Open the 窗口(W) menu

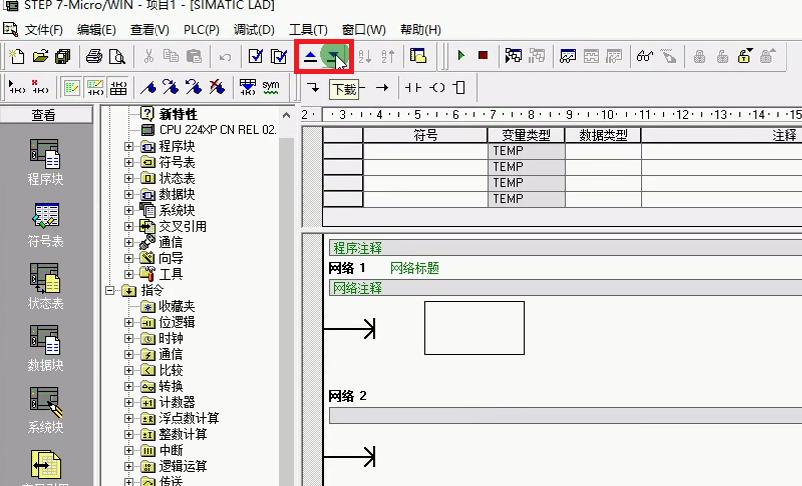tap(364, 30)
